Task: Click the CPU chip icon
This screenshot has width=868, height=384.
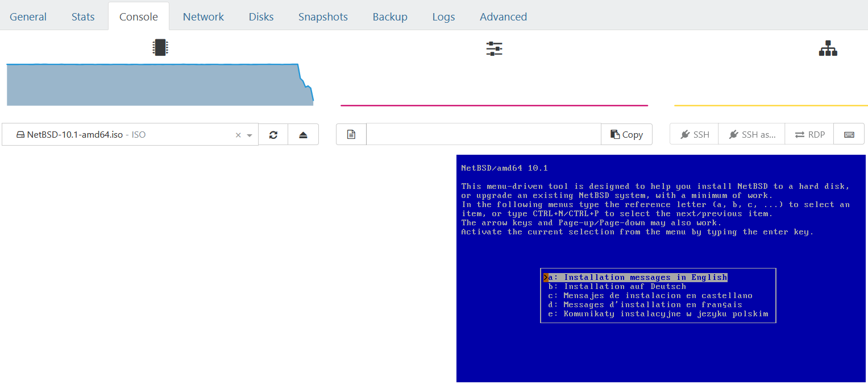Action: (x=161, y=48)
